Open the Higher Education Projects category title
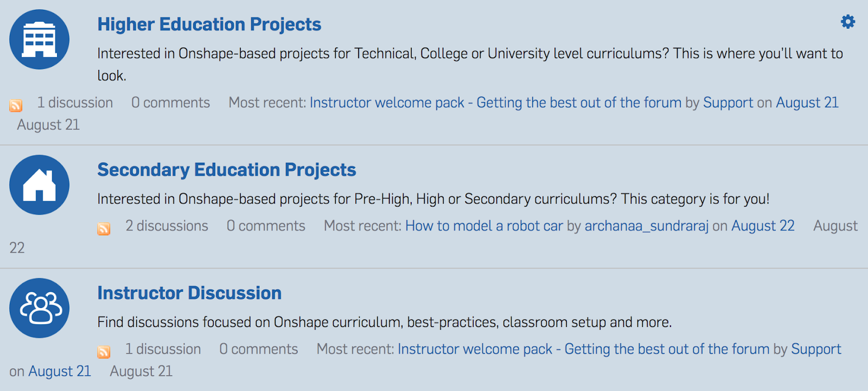Image resolution: width=868 pixels, height=391 pixels. (x=209, y=24)
